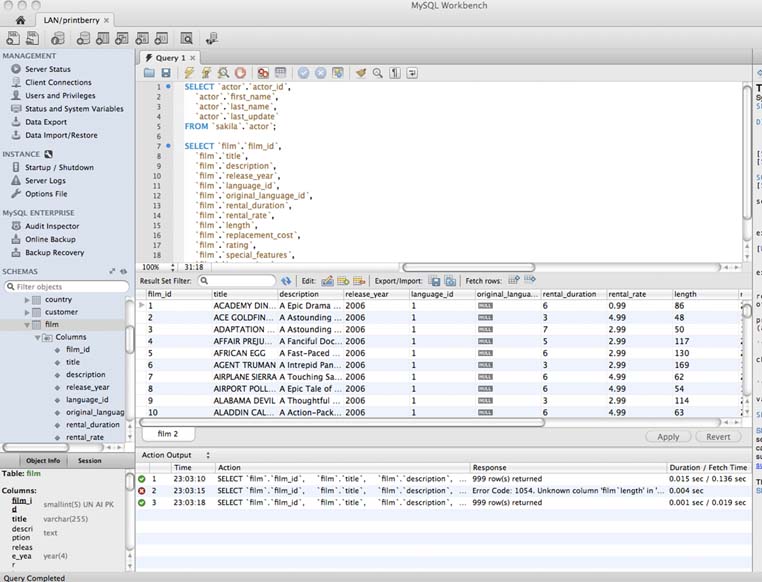Create a new SQL tab

13,38
